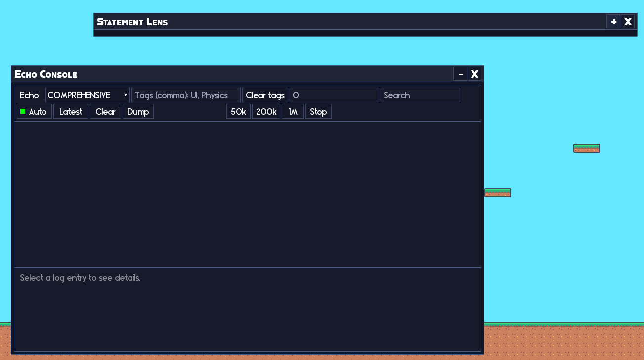Image resolution: width=644 pixels, height=360 pixels.
Task: Dump the log with Dump button
Action: tap(138, 111)
